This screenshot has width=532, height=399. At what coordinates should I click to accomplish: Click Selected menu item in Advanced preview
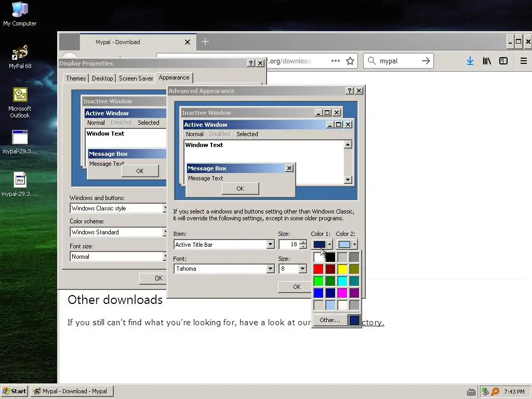pos(247,134)
